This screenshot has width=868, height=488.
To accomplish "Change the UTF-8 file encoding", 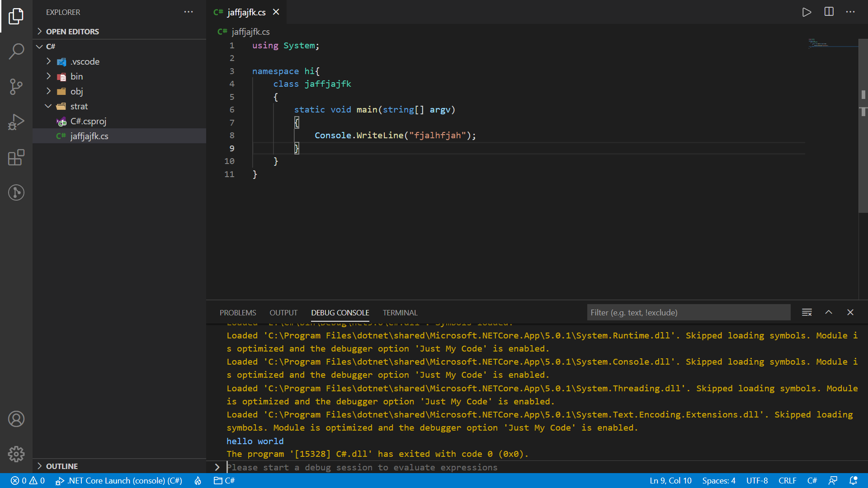I will 757,481.
